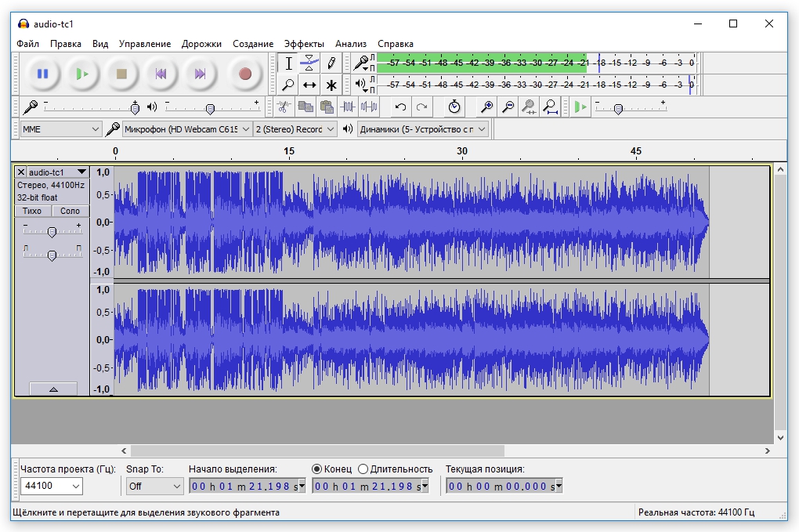Skip to End of track

click(x=200, y=74)
